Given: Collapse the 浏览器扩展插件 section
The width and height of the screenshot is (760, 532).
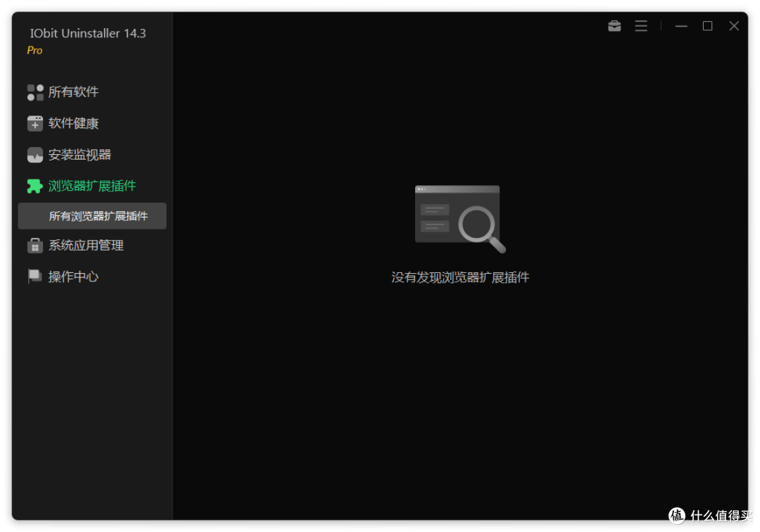Looking at the screenshot, I should (92, 186).
